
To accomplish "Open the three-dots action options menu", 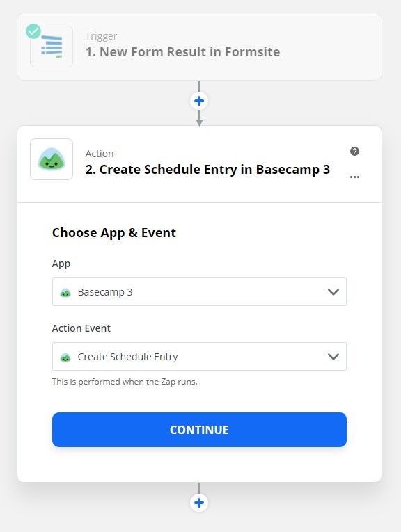I will [x=354, y=177].
